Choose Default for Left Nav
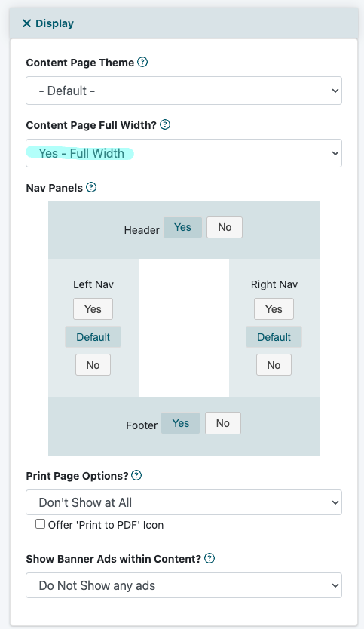The image size is (364, 629). coord(93,337)
